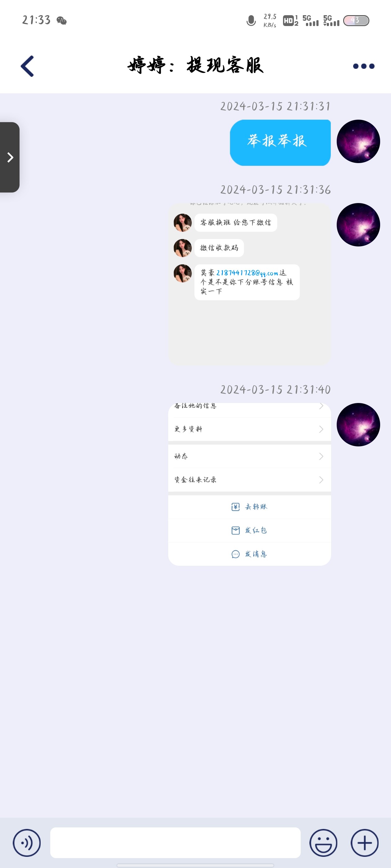This screenshot has width=391, height=868.
Task: Tap the sender avatar beside 举报举报
Action: pyautogui.click(x=358, y=141)
